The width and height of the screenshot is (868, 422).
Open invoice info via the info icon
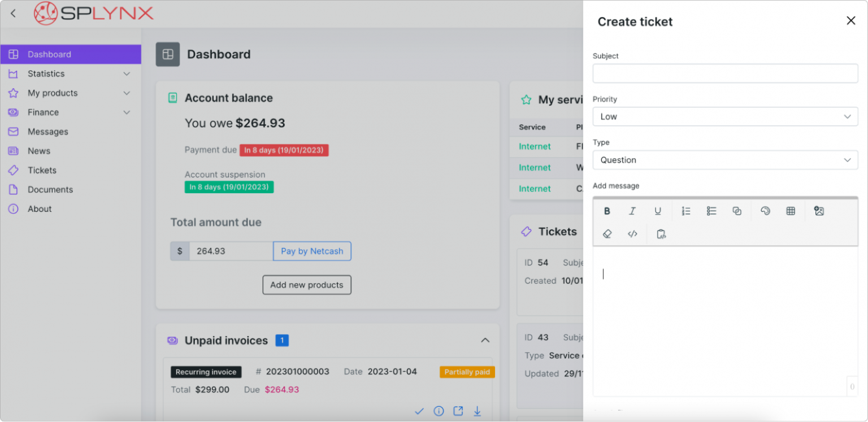[x=439, y=411]
